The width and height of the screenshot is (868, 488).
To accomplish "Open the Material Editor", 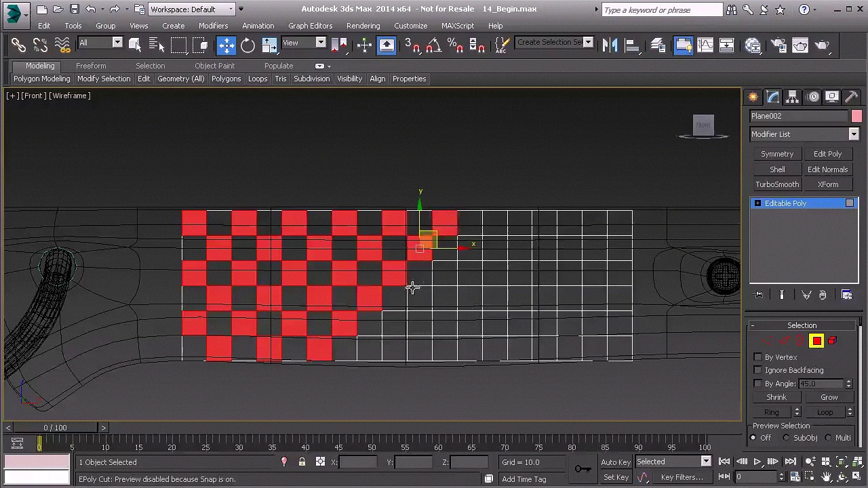I will (753, 45).
